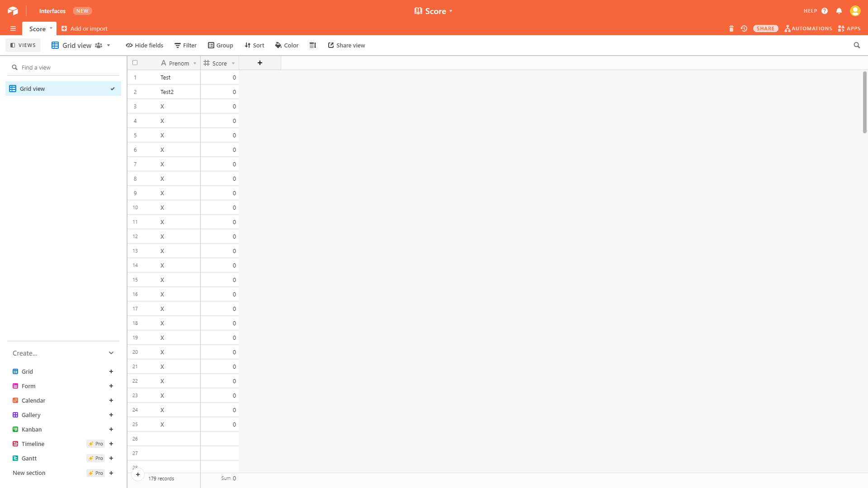This screenshot has height=488, width=868.
Task: Click the Share button
Action: (766, 28)
